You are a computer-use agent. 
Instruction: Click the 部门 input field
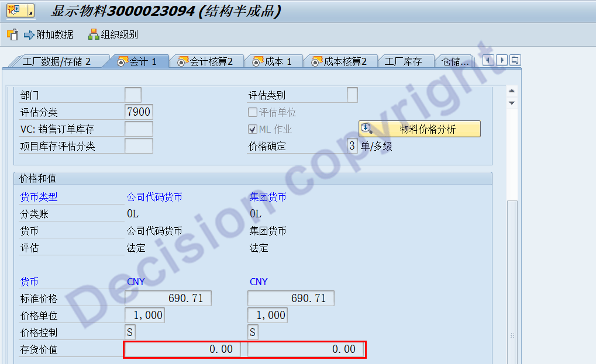pos(133,95)
